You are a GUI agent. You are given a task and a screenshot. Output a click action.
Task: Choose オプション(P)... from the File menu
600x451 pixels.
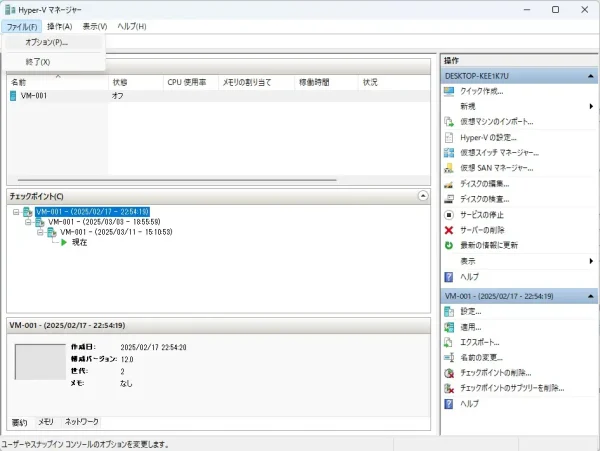coord(54,42)
